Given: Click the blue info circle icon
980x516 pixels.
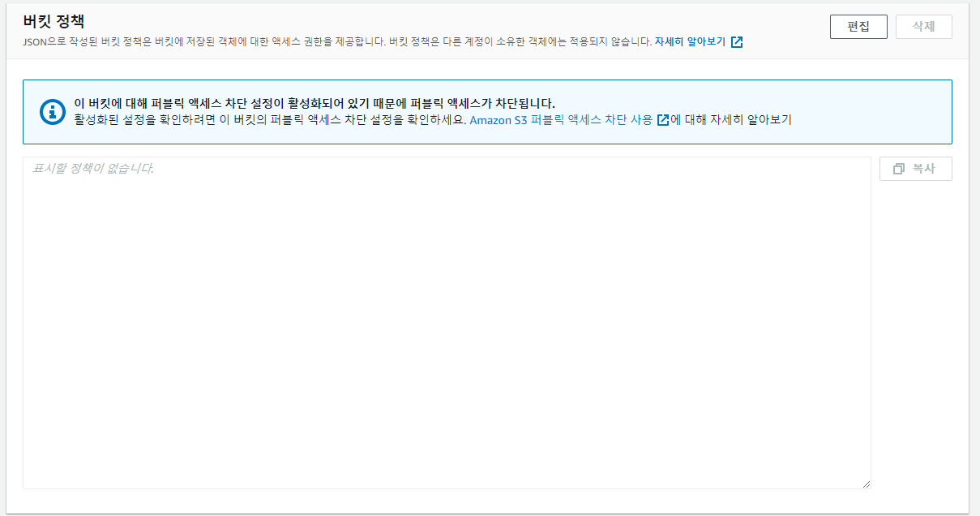Looking at the screenshot, I should pyautogui.click(x=53, y=112).
